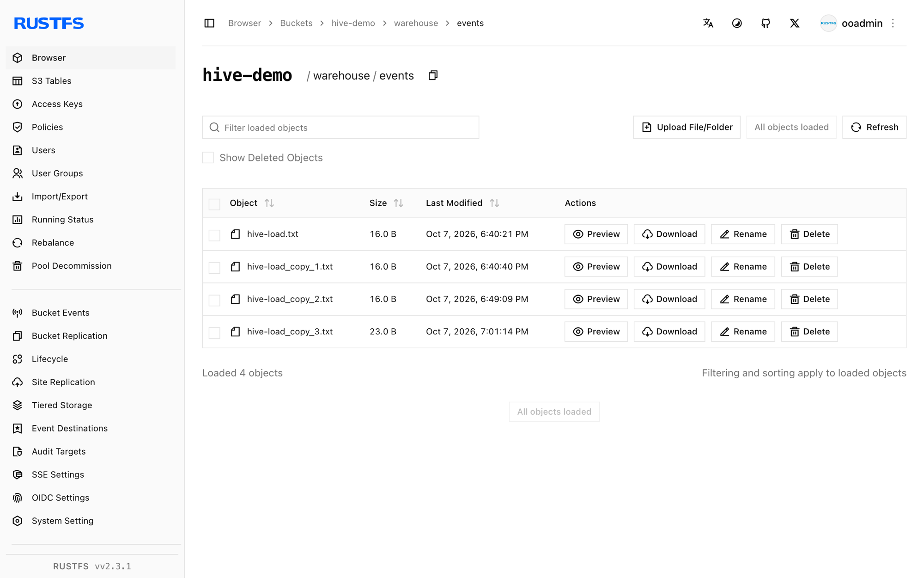Screen dimensions: 924x578
Task: Check the hive-load.txt row checkbox
Action: (214, 235)
